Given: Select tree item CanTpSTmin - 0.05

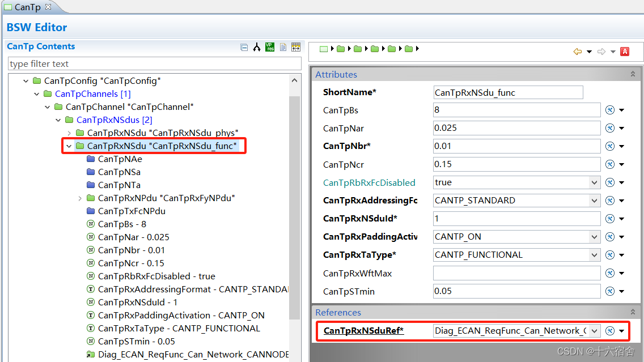Looking at the screenshot, I should tap(137, 342).
